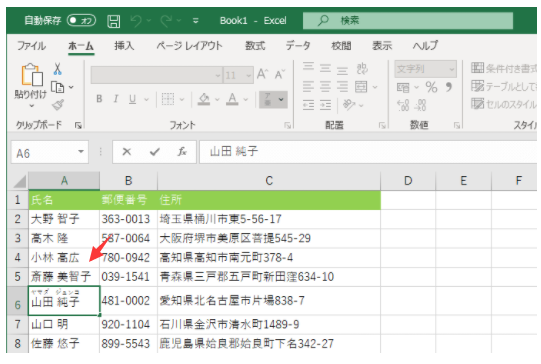
Task: Open the 配置 dialog launcher
Action: pos(382,126)
